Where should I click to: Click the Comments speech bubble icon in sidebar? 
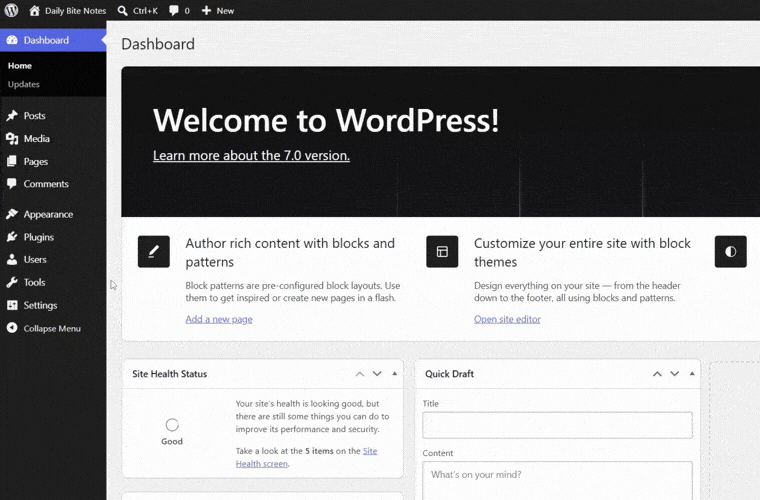pos(12,184)
